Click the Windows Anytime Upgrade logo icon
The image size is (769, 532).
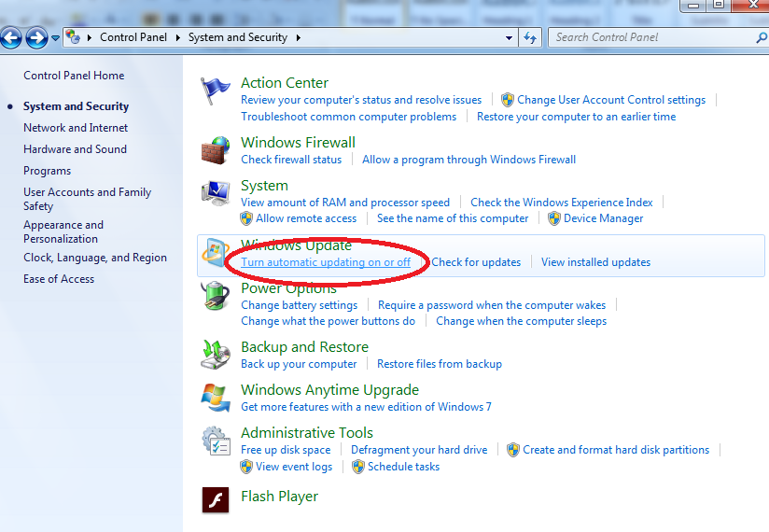click(x=216, y=398)
